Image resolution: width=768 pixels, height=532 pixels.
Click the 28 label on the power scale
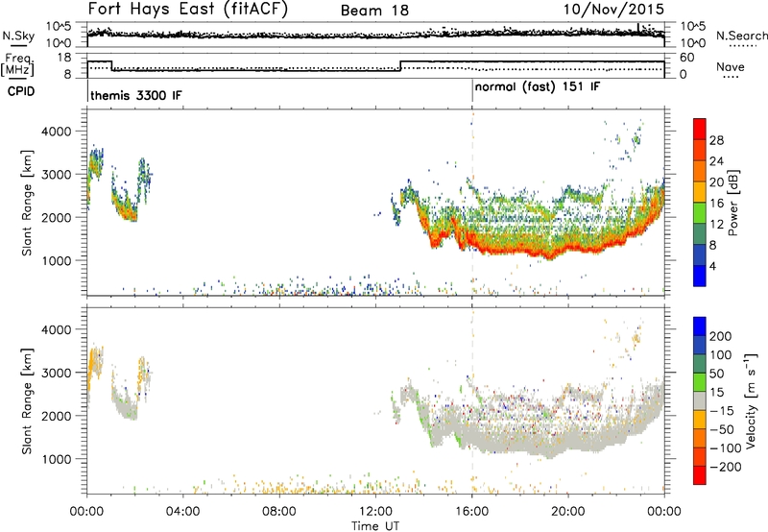(x=716, y=140)
